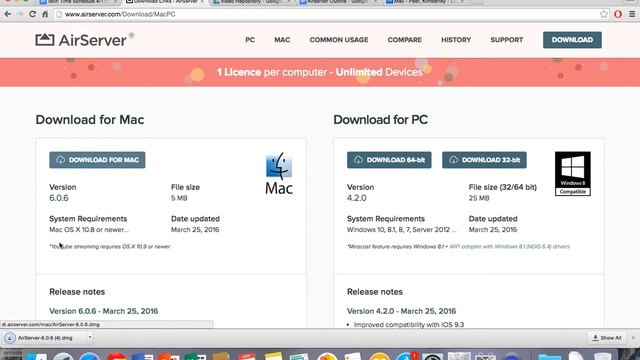The width and height of the screenshot is (640, 360).
Task: Click the Mac Finder logo image
Action: tap(279, 173)
